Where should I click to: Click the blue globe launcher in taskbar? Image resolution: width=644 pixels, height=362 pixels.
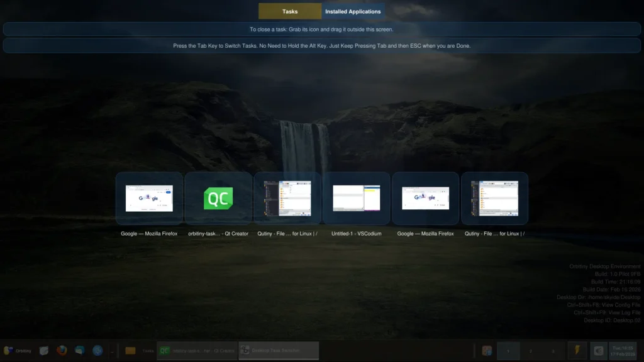97,351
